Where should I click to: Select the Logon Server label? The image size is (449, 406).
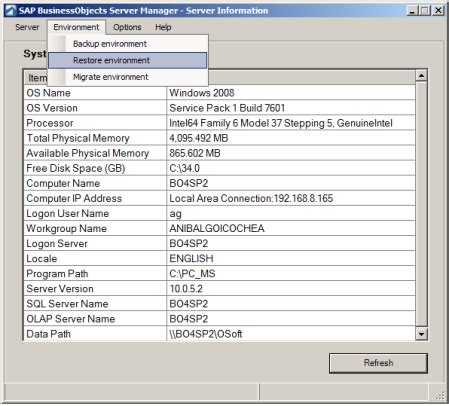(x=95, y=243)
